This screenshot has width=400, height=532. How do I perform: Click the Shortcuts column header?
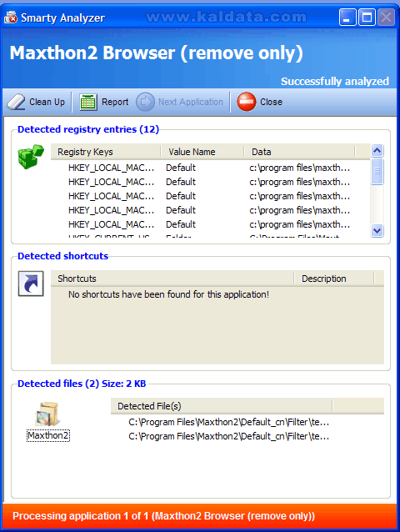[172, 279]
